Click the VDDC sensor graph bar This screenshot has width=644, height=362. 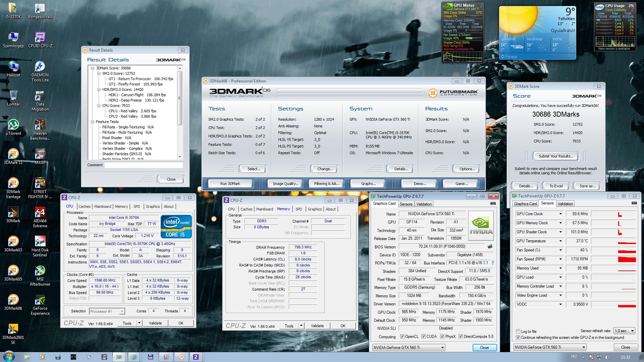pos(613,304)
